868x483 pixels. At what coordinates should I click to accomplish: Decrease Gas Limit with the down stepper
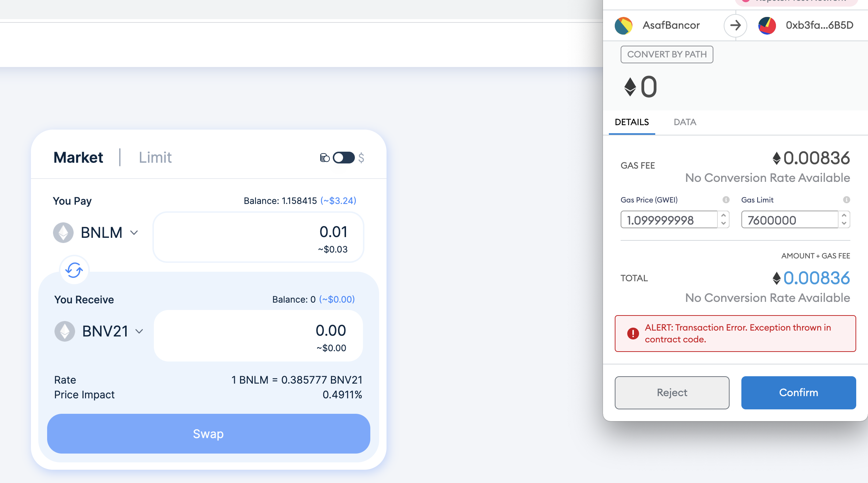844,224
